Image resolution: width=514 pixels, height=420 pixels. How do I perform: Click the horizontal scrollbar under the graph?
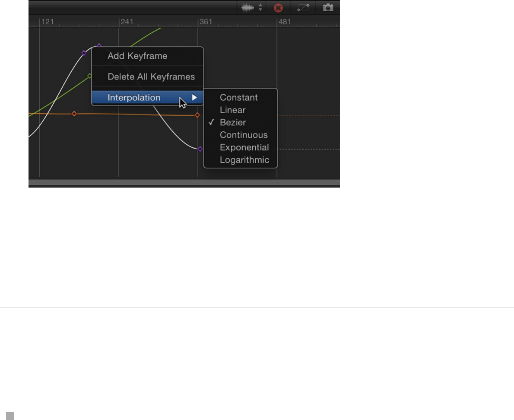pyautogui.click(x=184, y=182)
